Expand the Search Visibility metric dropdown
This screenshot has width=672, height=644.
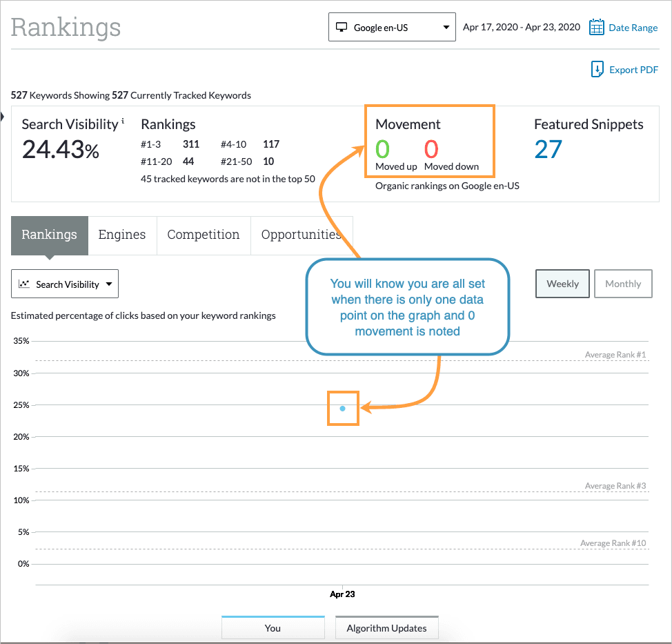(x=65, y=284)
